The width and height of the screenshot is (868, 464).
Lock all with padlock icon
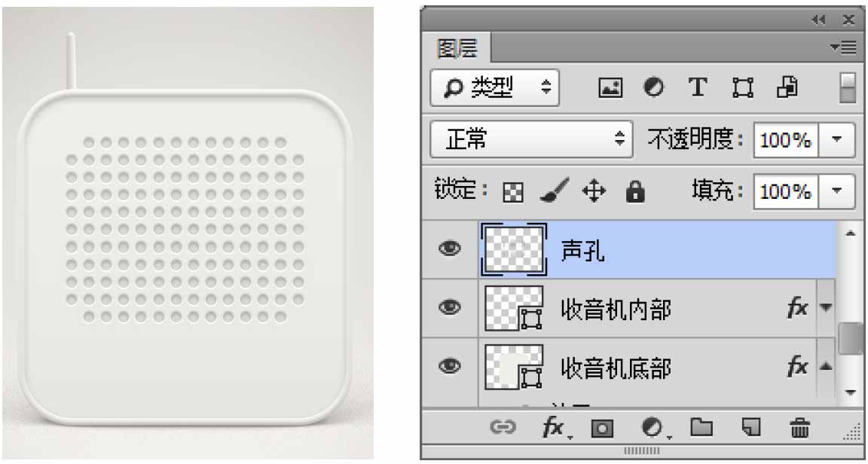coord(635,191)
